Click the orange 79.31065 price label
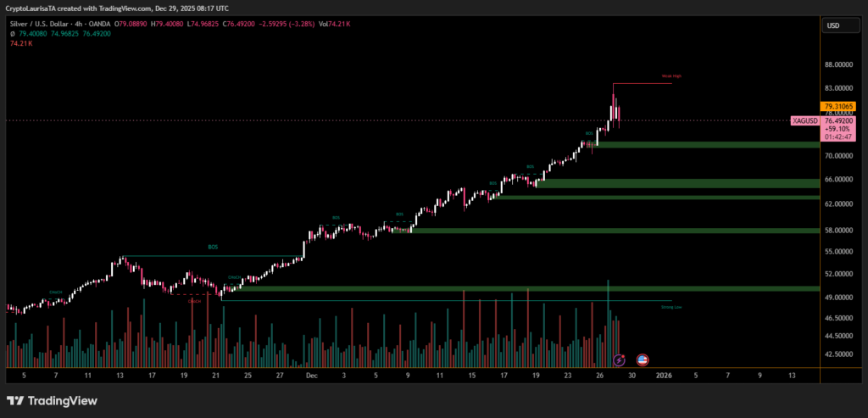 [x=838, y=107]
